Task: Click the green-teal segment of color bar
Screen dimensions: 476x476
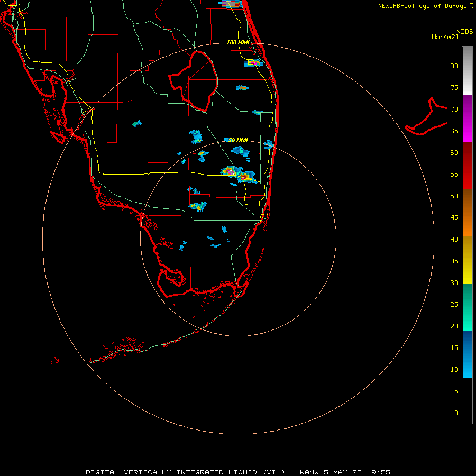Action: coord(467,307)
